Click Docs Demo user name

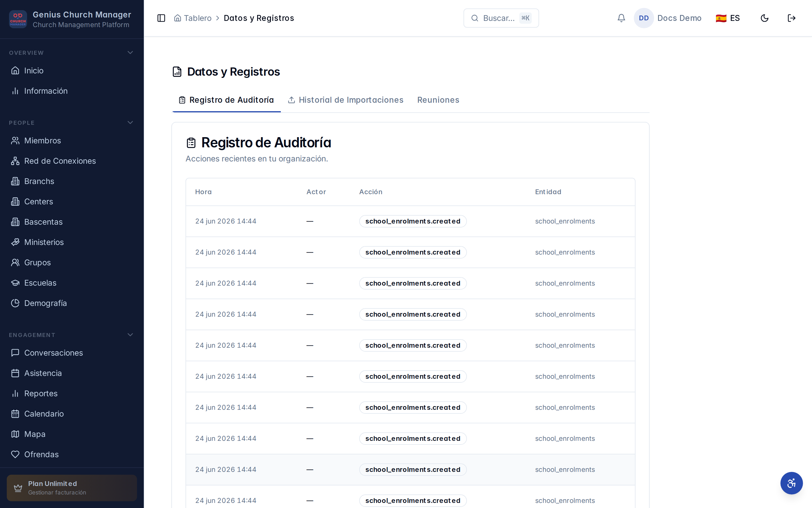coord(679,18)
